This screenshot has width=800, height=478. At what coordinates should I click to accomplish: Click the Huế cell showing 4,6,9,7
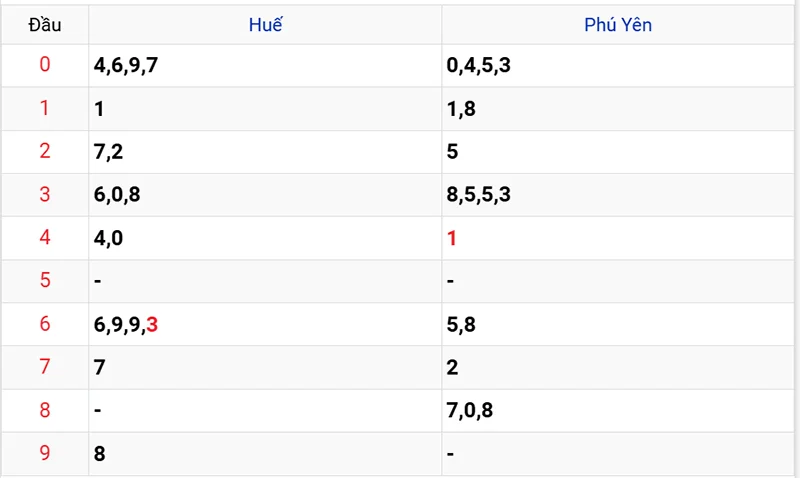point(126,66)
